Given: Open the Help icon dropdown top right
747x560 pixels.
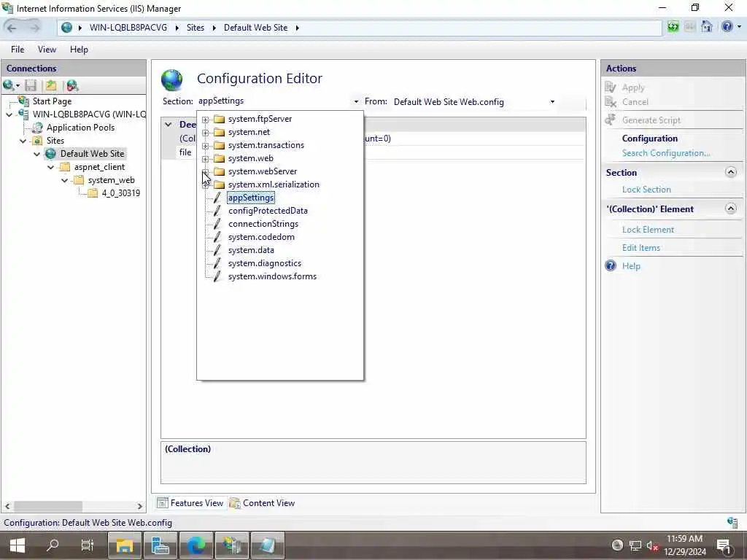Looking at the screenshot, I should tap(739, 27).
